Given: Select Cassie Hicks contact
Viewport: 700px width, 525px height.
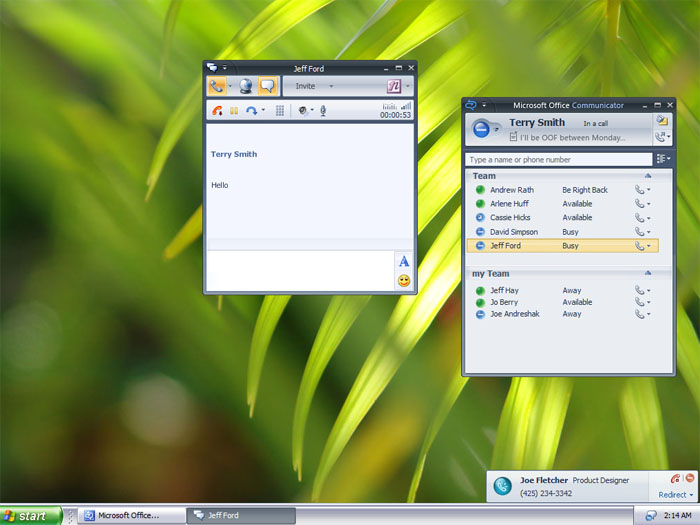Looking at the screenshot, I should coord(510,217).
